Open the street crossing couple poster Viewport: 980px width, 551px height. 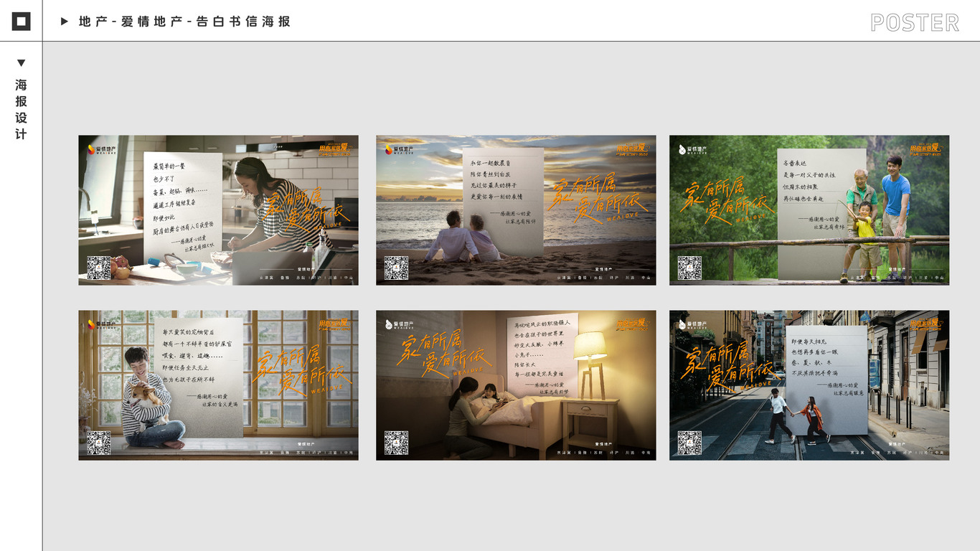pyautogui.click(x=809, y=385)
